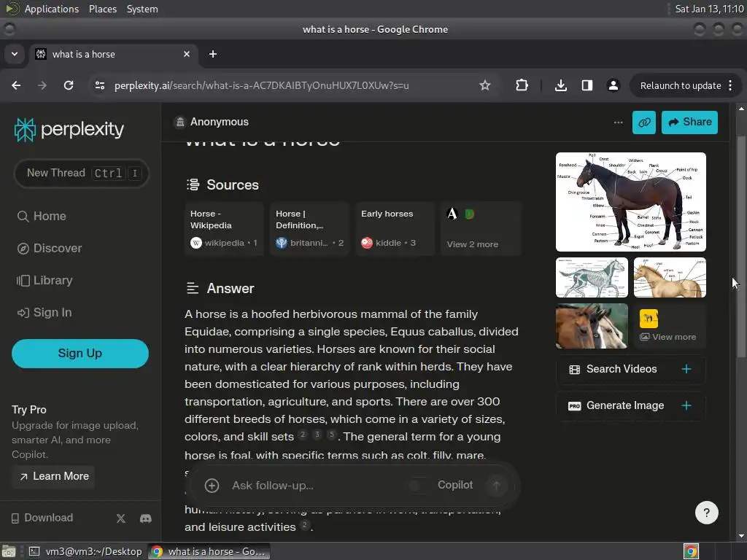This screenshot has height=560, width=747.
Task: Click the Anonymous user label
Action: [220, 122]
